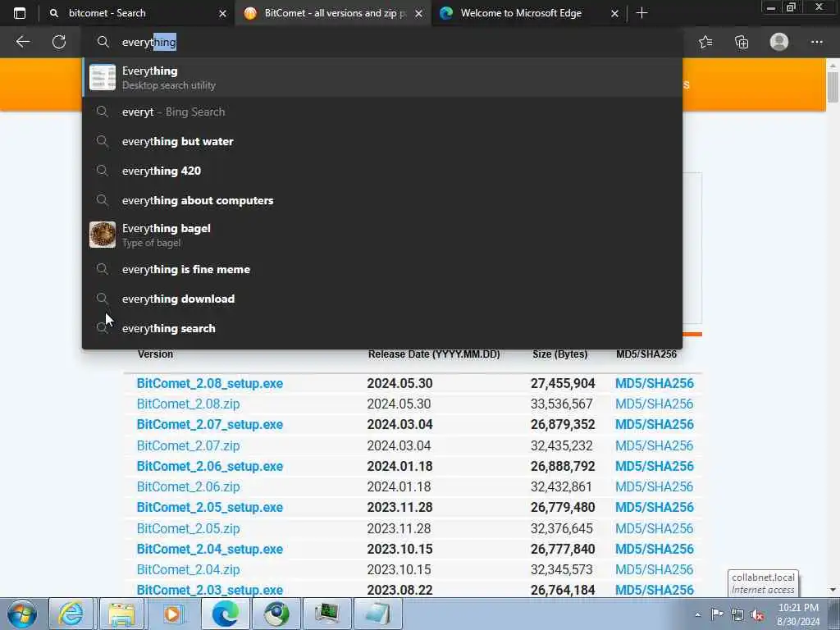840x630 pixels.
Task: Click Microsoft Edge taskbar icon
Action: click(225, 614)
